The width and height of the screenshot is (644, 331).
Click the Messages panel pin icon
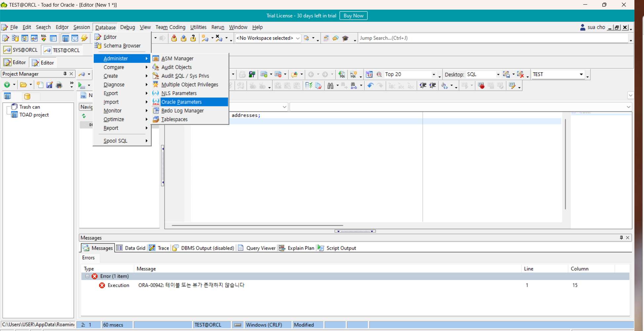pos(621,238)
